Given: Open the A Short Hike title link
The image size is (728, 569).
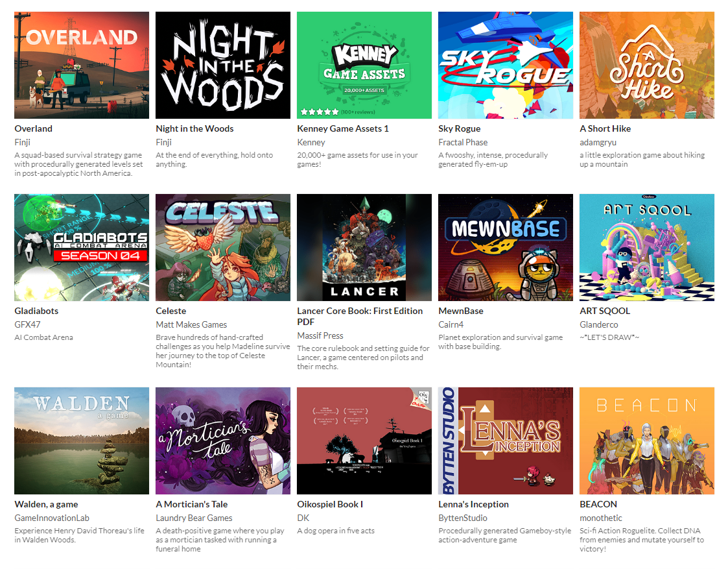Looking at the screenshot, I should 605,128.
